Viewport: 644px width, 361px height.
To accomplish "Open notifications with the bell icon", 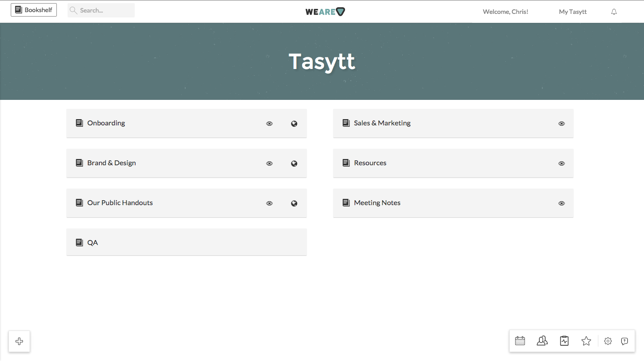I will coord(614,12).
